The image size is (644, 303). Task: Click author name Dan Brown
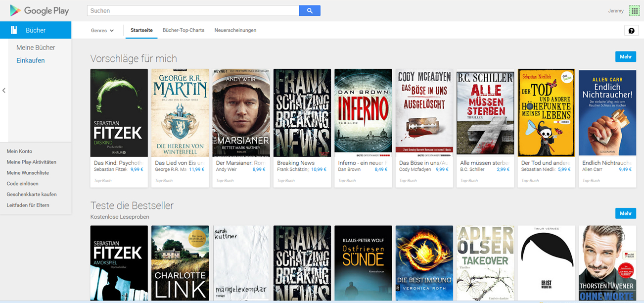(x=349, y=169)
